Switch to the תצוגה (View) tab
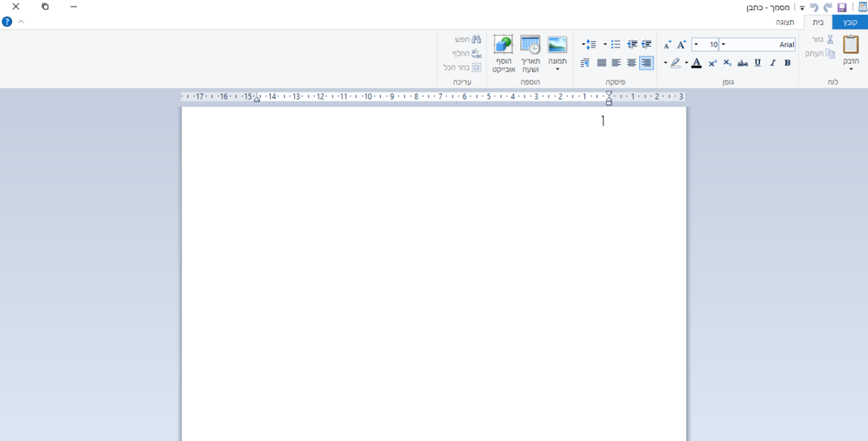This screenshot has height=441, width=868. (785, 22)
